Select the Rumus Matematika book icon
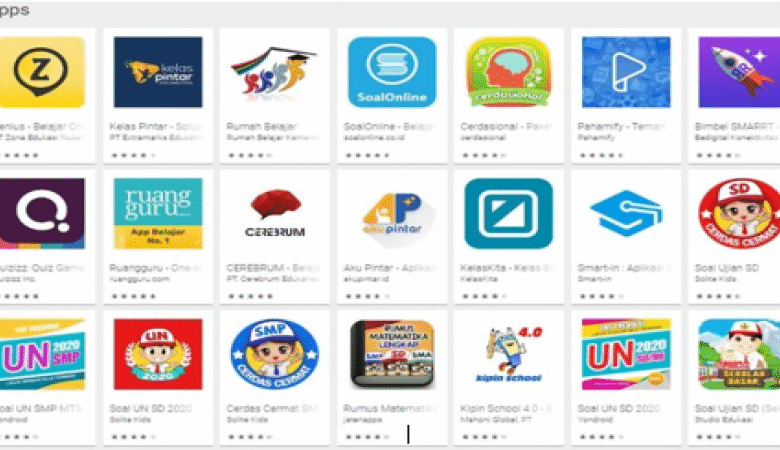Screen dimensions: 780x450 click(x=392, y=354)
